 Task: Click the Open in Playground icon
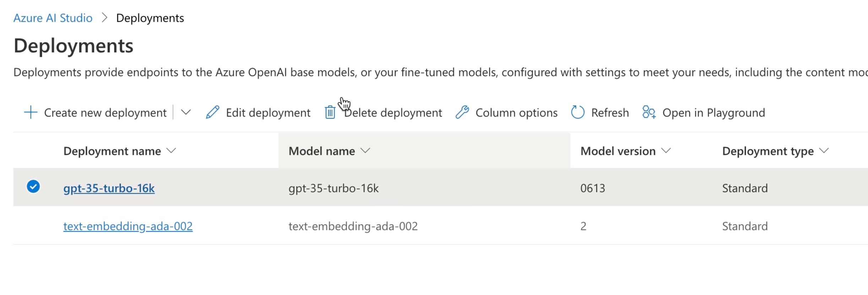click(x=649, y=112)
